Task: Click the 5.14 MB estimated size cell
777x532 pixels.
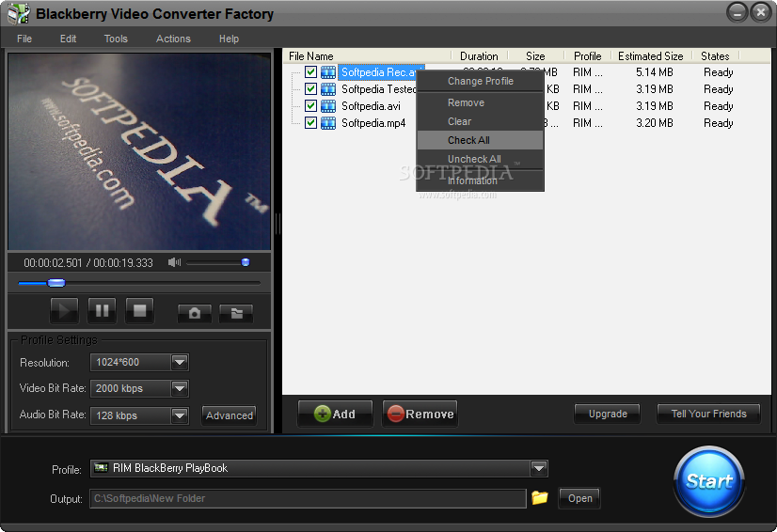Action: tap(655, 72)
